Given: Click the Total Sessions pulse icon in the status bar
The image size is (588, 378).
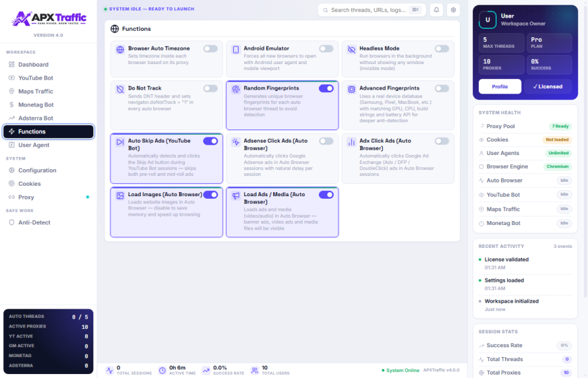Looking at the screenshot, I should click(x=110, y=371).
